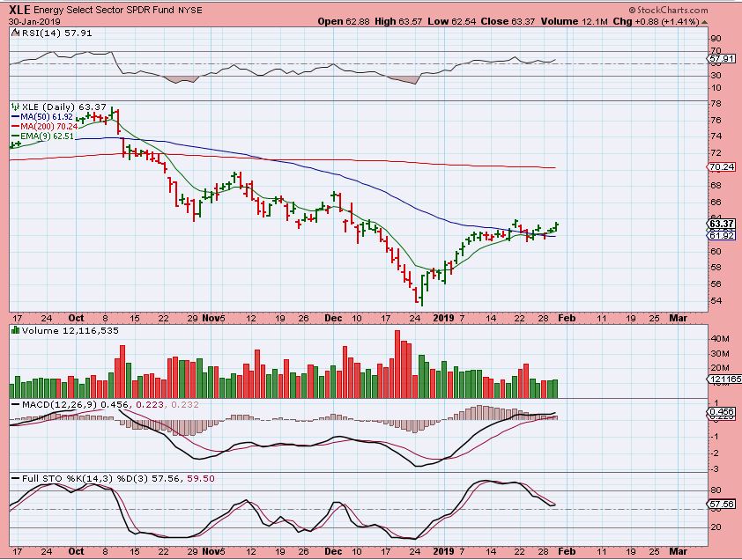
Task: Click the 78 price level on right axis
Action: pos(716,104)
